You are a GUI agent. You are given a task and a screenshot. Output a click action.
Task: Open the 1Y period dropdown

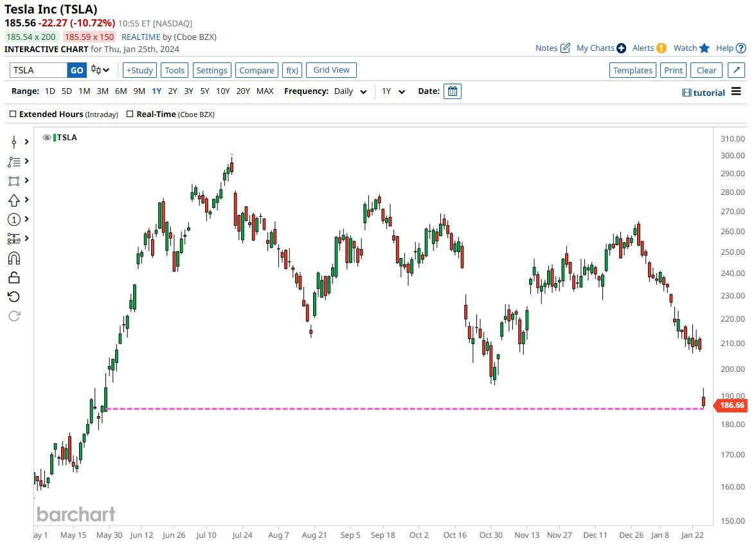(393, 91)
